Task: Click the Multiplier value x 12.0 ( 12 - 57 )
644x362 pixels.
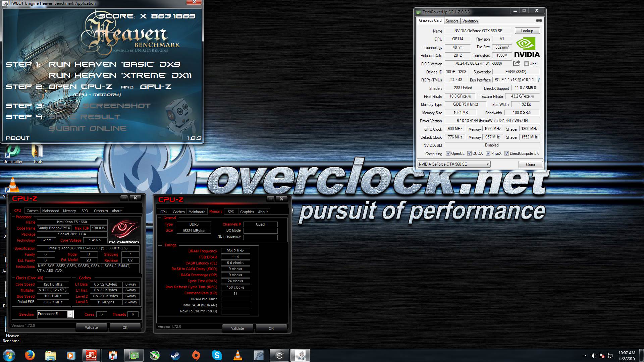Action: (x=53, y=290)
